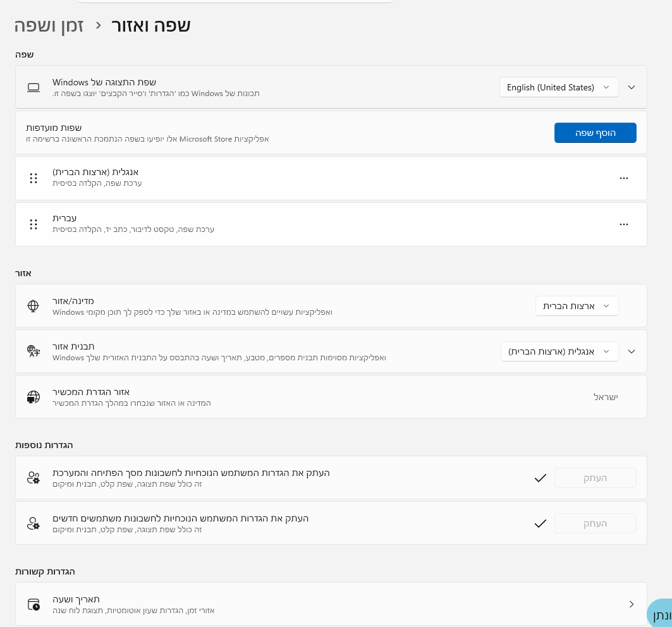Expand the Windows display language section chevron
Screen dimensions: 672x627
[x=631, y=87]
